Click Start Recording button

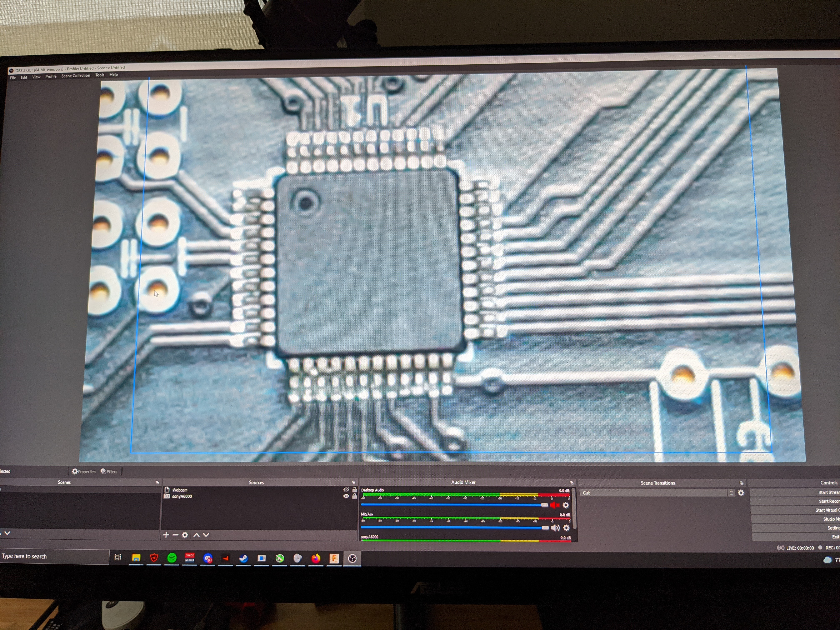coord(795,501)
